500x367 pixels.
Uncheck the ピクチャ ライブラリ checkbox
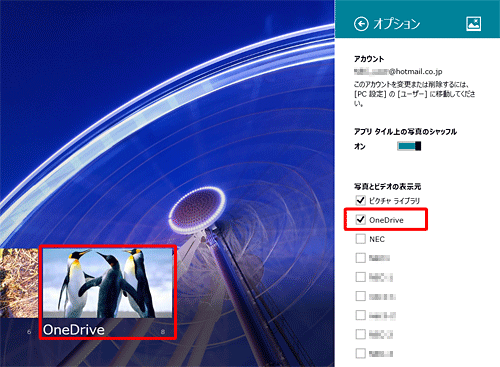(360, 200)
